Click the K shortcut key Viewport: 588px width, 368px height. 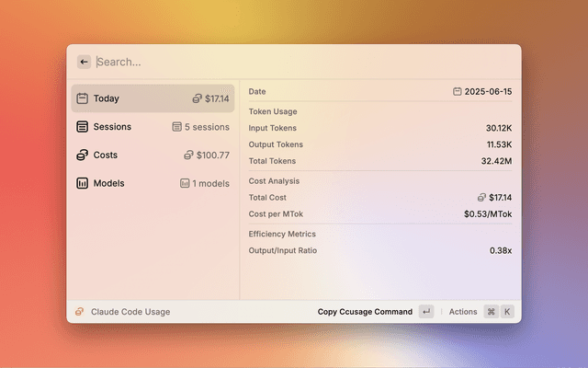click(507, 312)
